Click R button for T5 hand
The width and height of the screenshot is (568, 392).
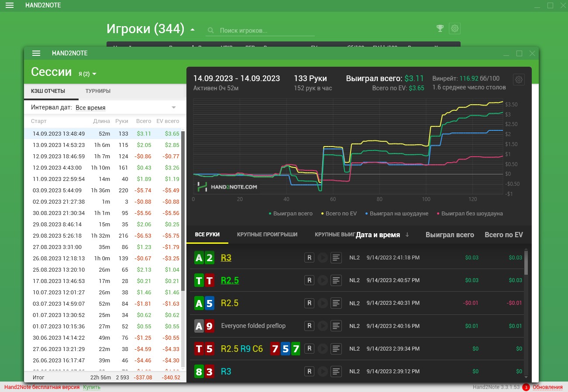coord(309,348)
